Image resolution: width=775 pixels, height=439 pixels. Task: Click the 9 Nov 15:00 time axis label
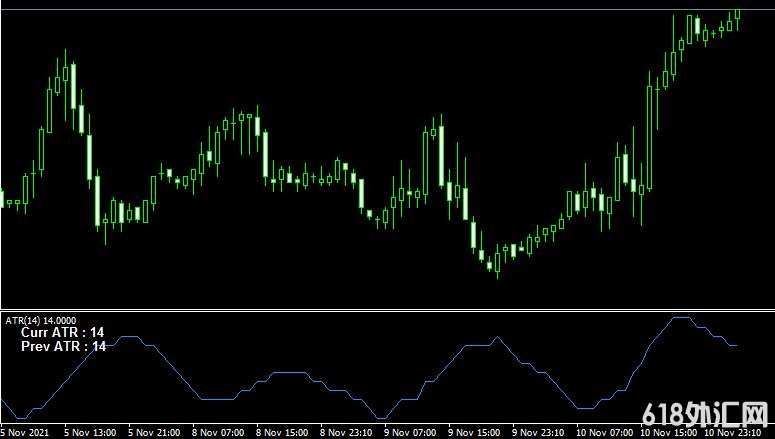click(x=475, y=432)
